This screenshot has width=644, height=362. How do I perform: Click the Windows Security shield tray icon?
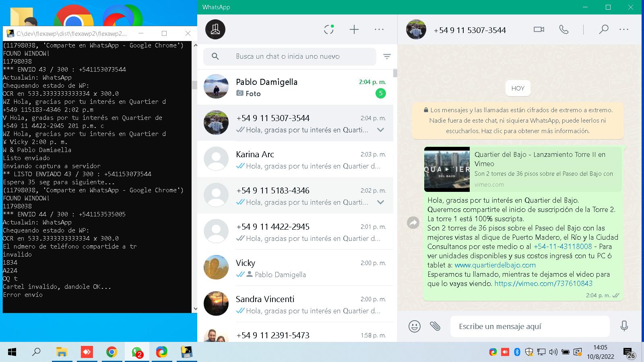[x=529, y=352]
